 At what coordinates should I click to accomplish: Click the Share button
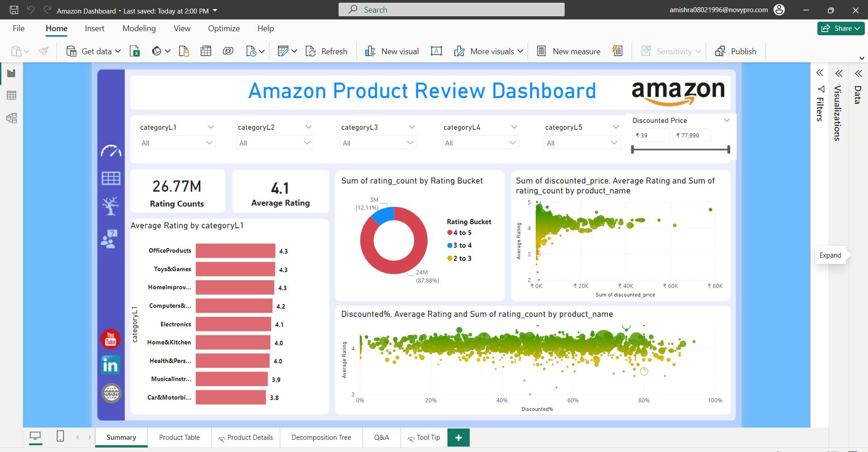(841, 28)
